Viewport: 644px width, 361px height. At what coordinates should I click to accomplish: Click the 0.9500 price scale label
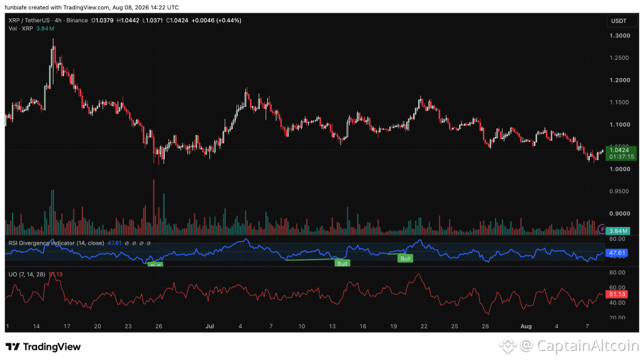tap(619, 191)
